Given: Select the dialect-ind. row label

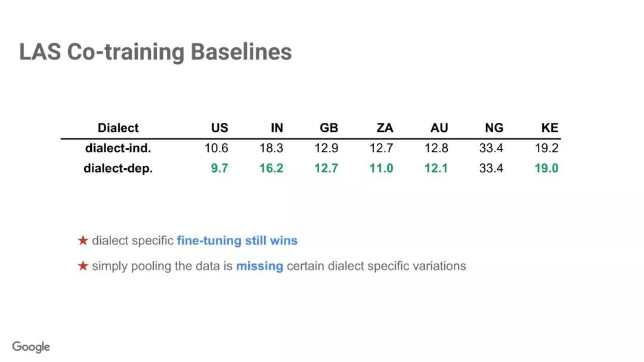Looking at the screenshot, I should point(118,148).
